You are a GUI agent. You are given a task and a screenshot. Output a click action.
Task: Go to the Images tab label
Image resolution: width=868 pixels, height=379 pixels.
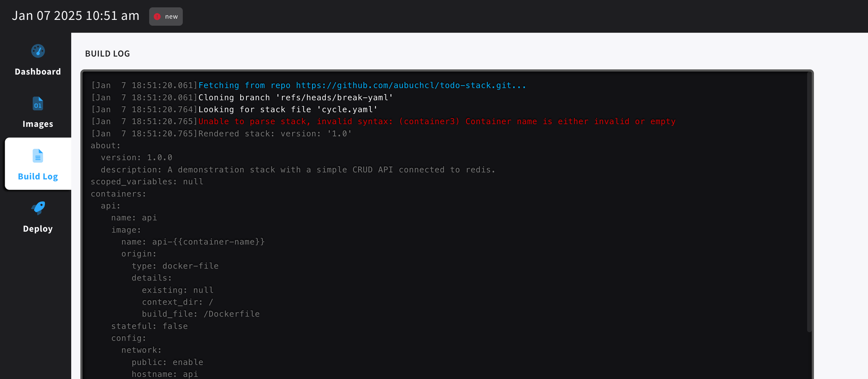click(38, 124)
